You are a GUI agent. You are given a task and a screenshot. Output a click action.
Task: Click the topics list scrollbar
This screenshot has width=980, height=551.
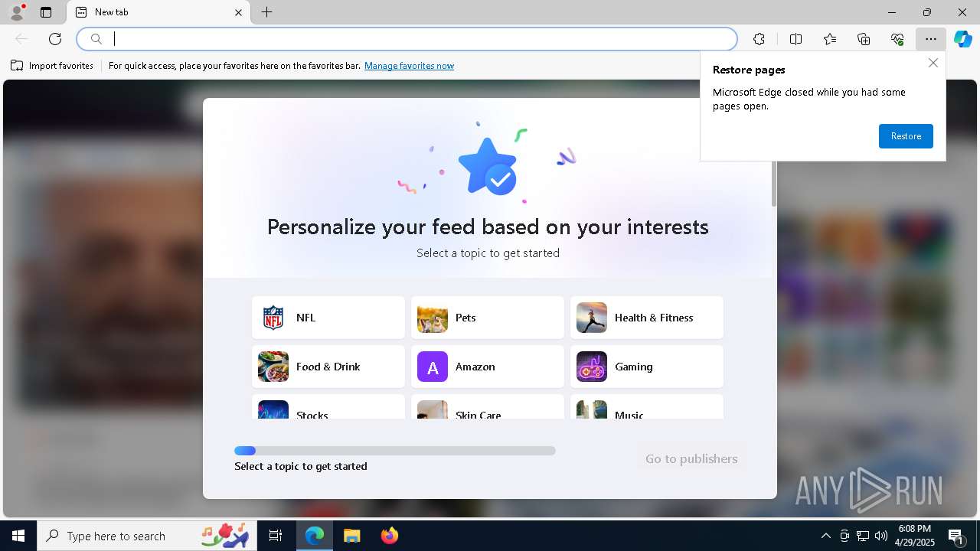point(773,182)
